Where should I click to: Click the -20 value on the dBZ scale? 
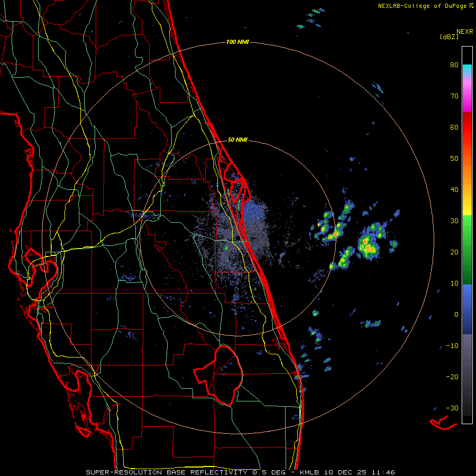[452, 377]
